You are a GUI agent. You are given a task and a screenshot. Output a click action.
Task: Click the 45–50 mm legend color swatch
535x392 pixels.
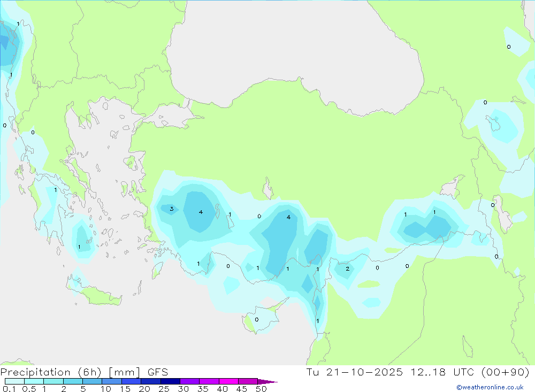pyautogui.click(x=248, y=381)
